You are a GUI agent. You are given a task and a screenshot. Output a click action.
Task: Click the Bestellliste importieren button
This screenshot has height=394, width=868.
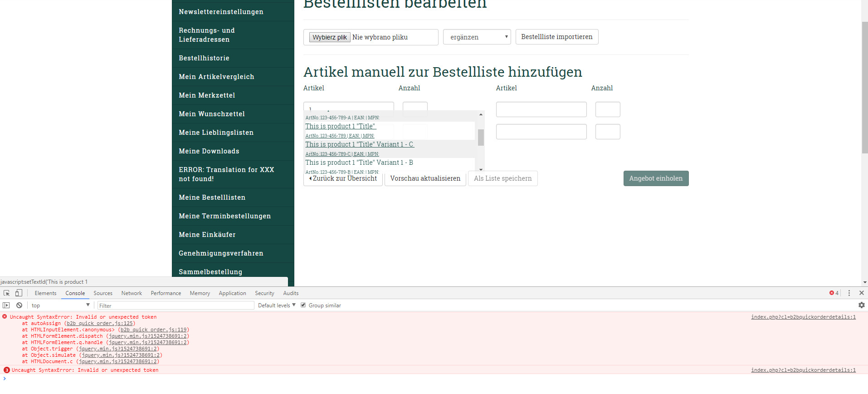556,37
